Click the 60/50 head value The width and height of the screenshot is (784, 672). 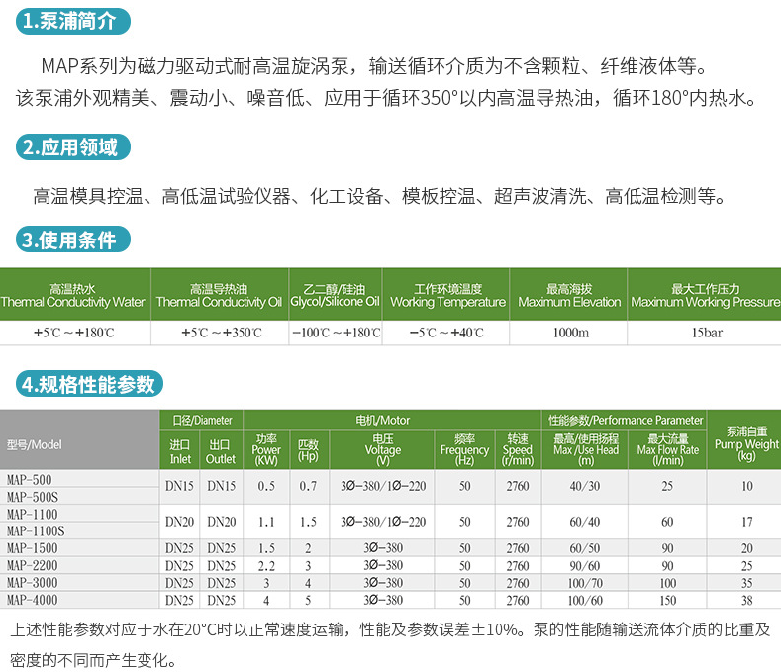pos(585,548)
